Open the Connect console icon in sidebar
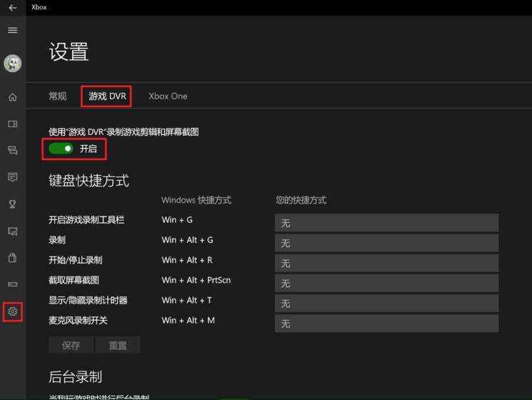Viewport: 532px width, 400px height. click(12, 284)
